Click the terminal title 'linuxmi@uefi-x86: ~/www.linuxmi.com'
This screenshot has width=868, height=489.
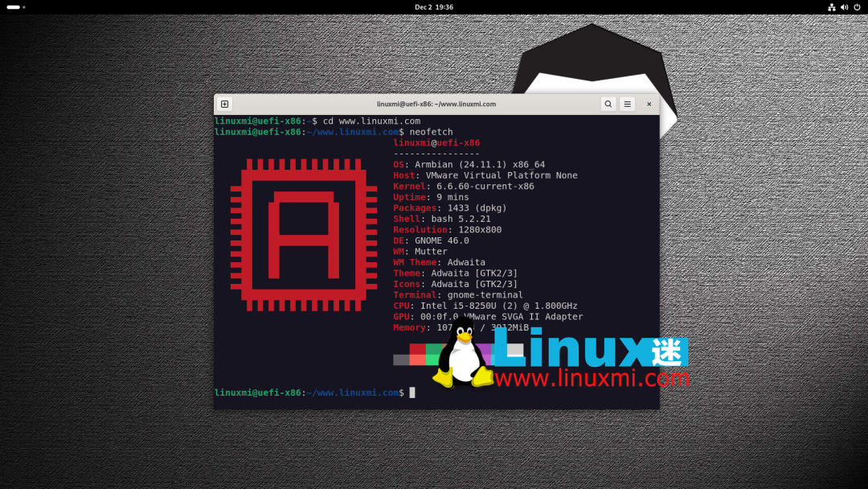tap(436, 104)
